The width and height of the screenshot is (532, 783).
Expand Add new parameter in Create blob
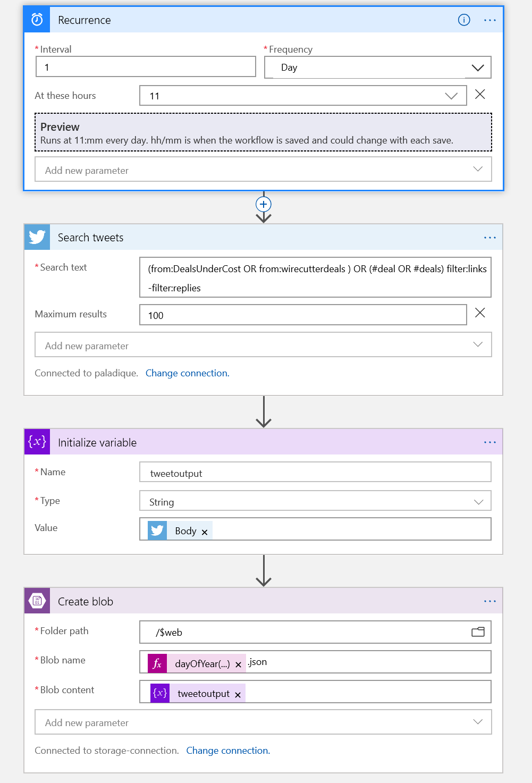click(x=477, y=722)
